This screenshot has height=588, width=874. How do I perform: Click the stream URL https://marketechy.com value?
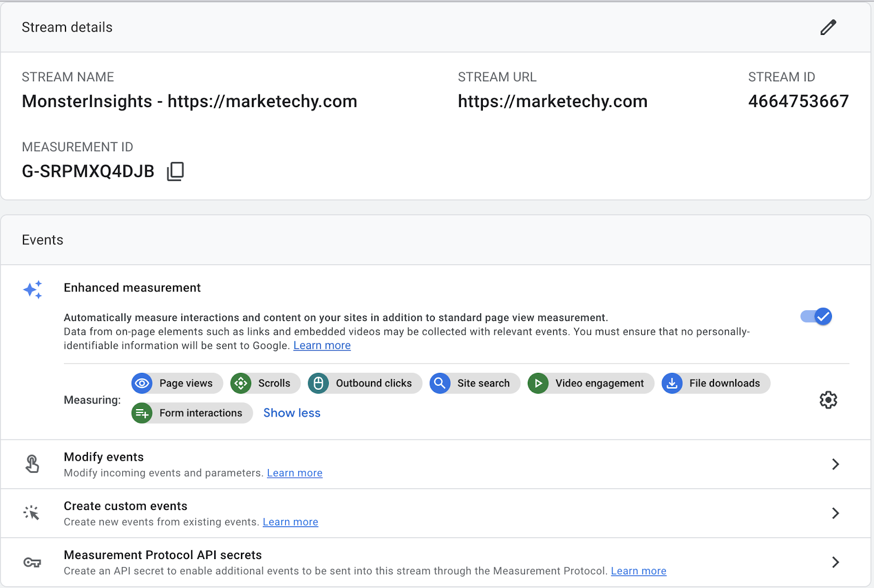pos(552,102)
